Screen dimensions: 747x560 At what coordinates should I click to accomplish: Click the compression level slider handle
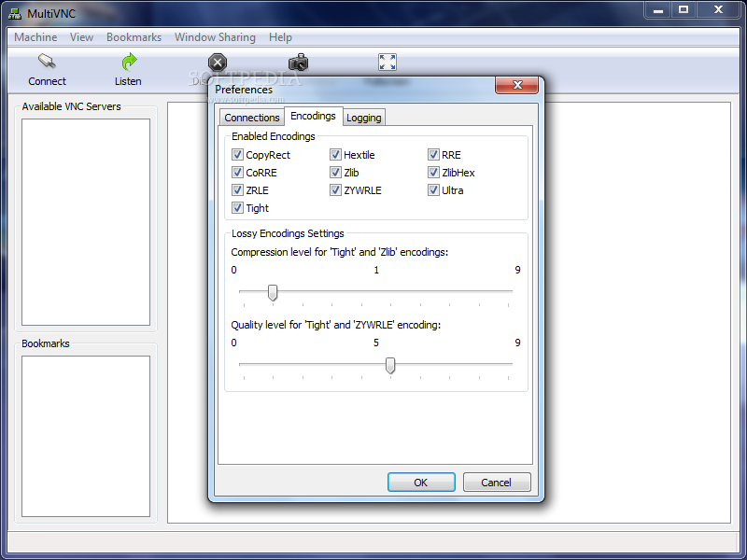(273, 292)
